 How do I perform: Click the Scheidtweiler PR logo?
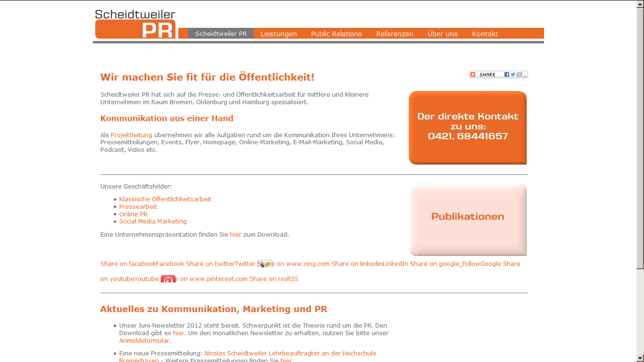click(x=135, y=24)
